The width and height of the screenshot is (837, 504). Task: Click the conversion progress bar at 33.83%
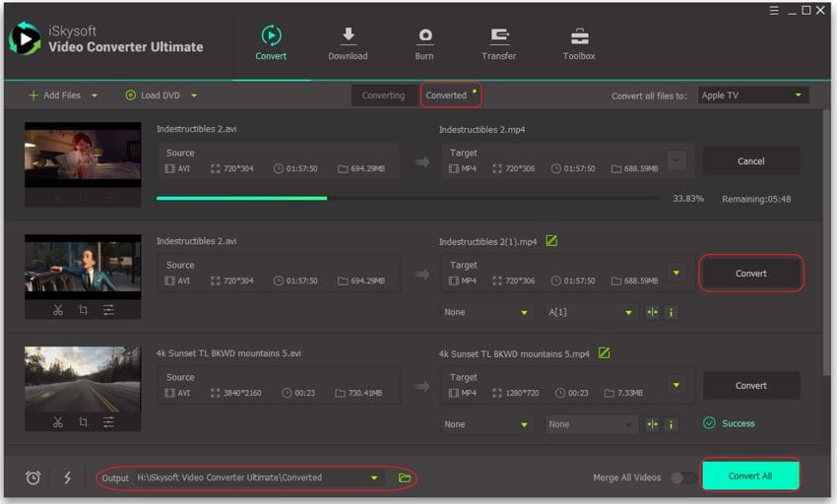coord(409,198)
